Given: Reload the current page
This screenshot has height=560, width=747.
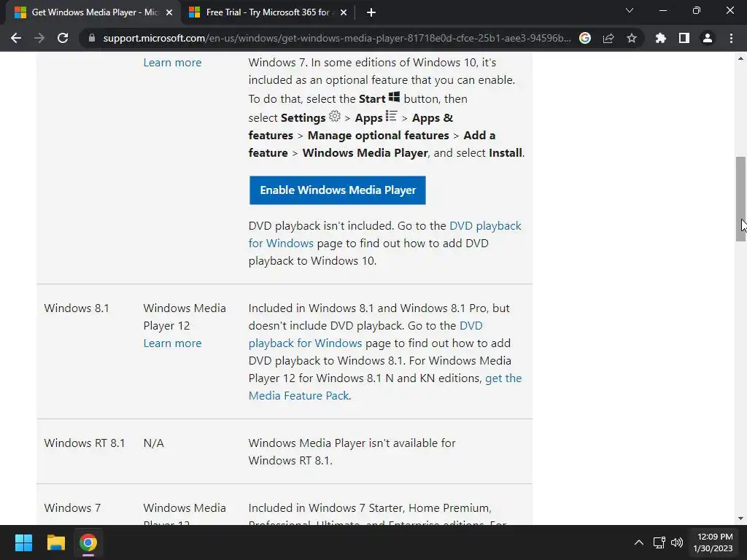Looking at the screenshot, I should 63,38.
